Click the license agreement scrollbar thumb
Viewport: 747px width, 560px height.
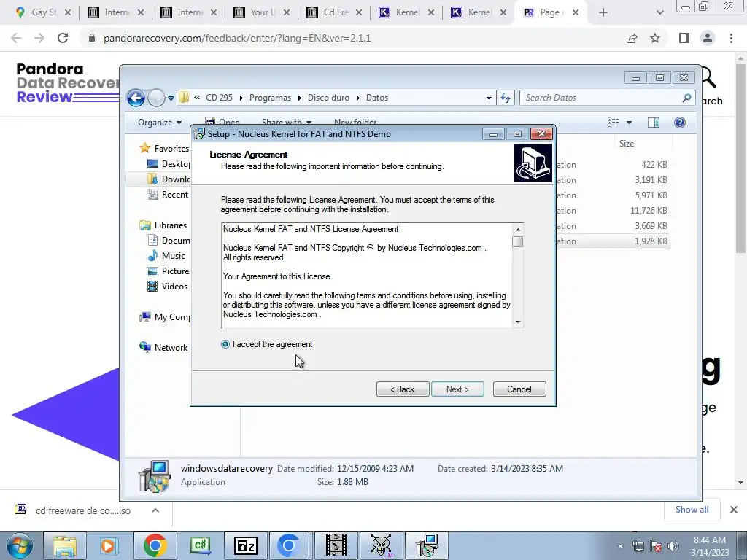pyautogui.click(x=518, y=241)
